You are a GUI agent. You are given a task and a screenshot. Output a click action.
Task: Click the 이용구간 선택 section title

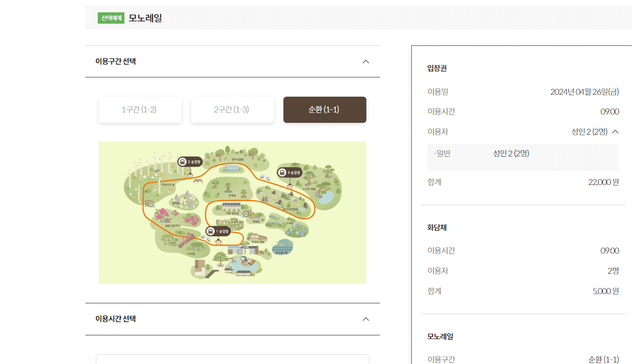tap(116, 62)
